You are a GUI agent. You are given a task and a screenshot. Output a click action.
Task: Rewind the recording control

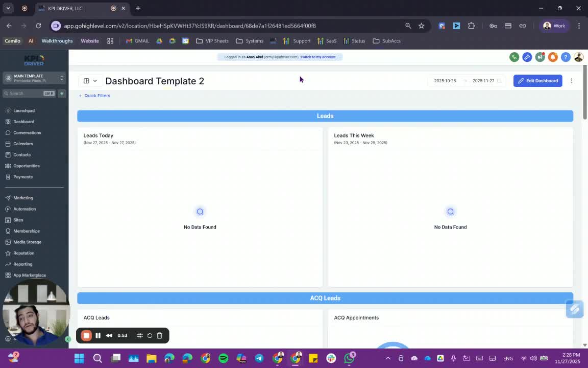[109, 335]
